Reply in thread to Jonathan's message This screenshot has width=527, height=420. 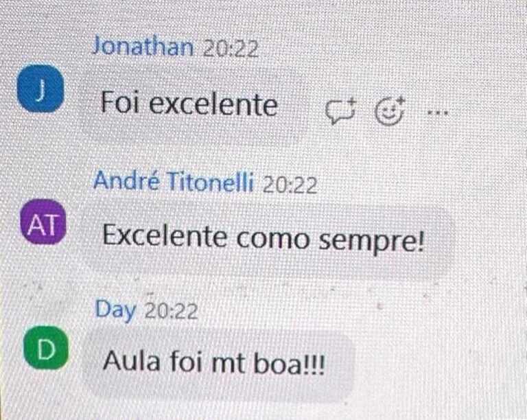pyautogui.click(x=340, y=112)
